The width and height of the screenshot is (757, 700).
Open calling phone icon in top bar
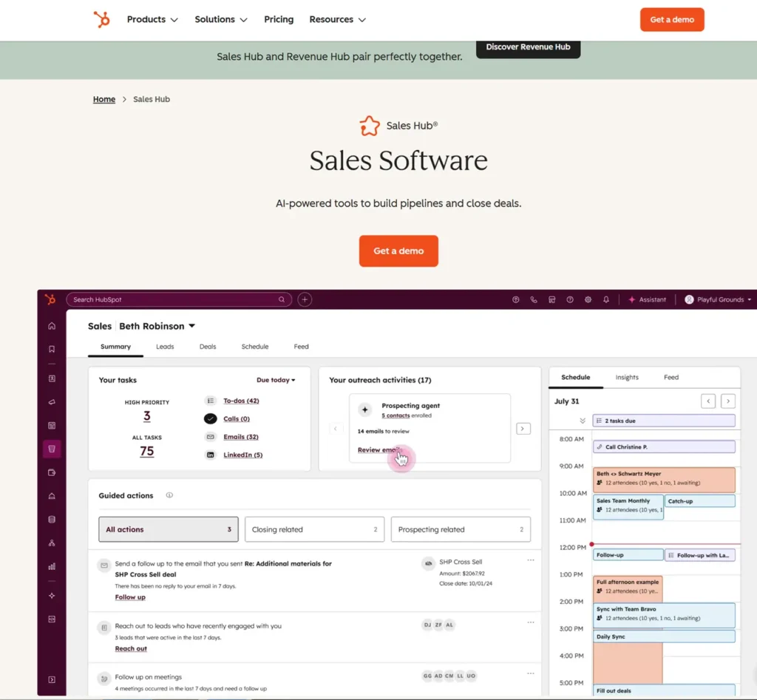(534, 299)
